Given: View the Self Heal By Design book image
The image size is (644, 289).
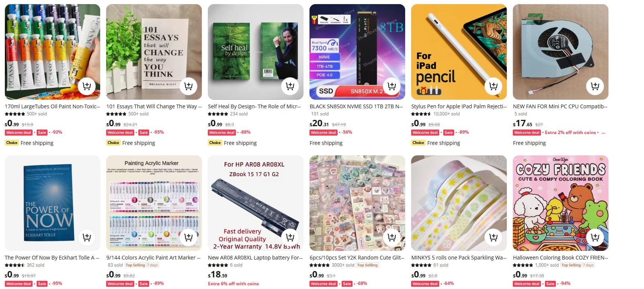Looking at the screenshot, I should click(256, 52).
